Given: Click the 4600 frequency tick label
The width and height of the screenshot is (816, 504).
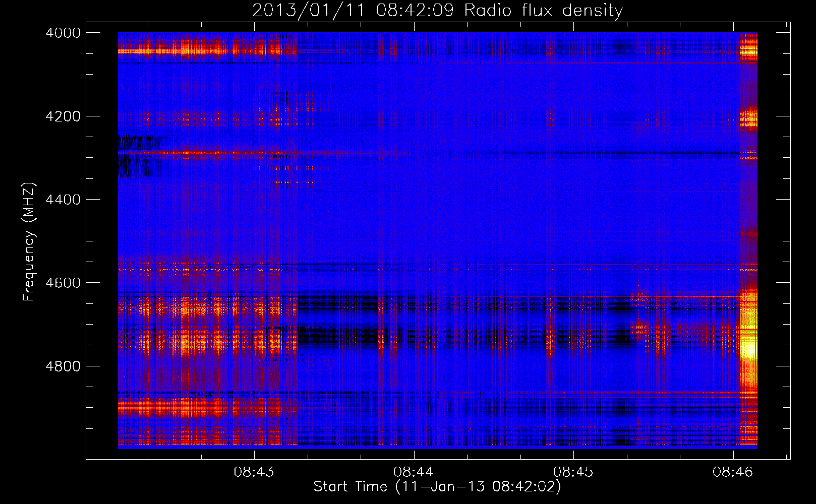Looking at the screenshot, I should coord(63,283).
